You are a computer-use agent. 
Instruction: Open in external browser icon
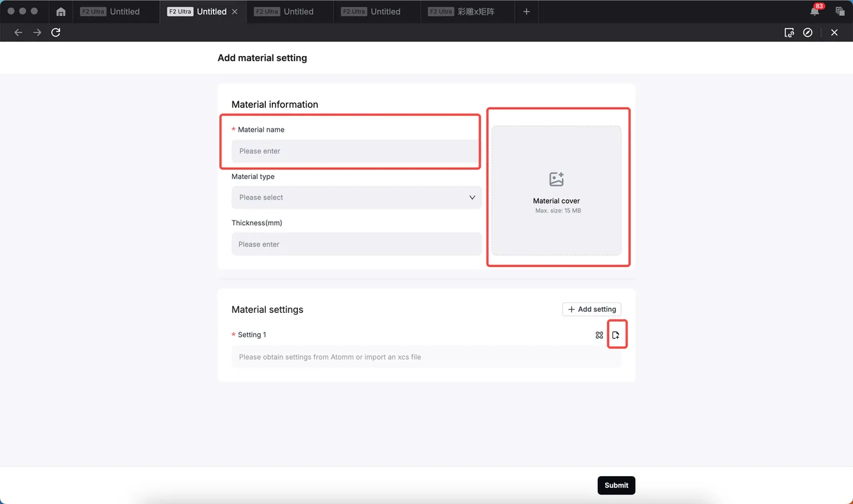pos(789,33)
